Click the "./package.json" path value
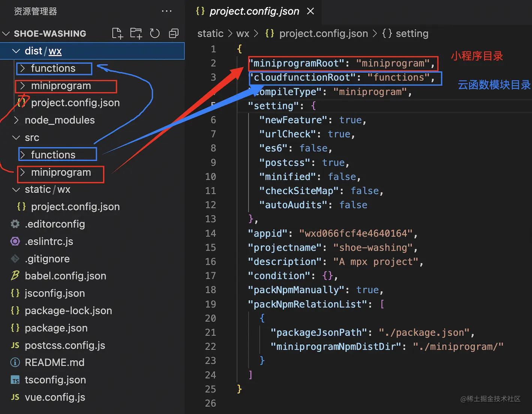 click(x=424, y=332)
